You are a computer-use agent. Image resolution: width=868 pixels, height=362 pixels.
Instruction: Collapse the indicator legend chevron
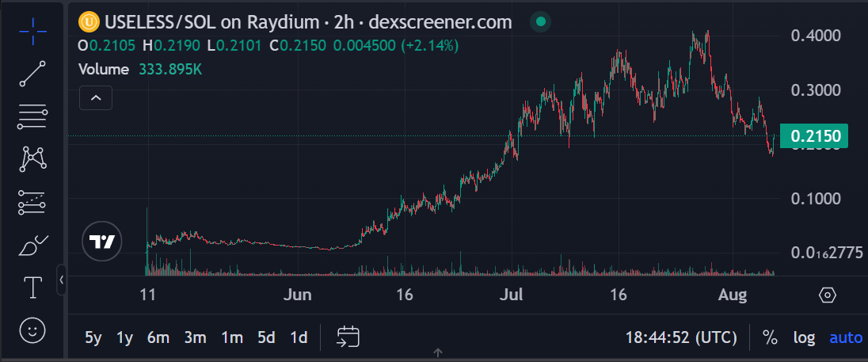[96, 98]
